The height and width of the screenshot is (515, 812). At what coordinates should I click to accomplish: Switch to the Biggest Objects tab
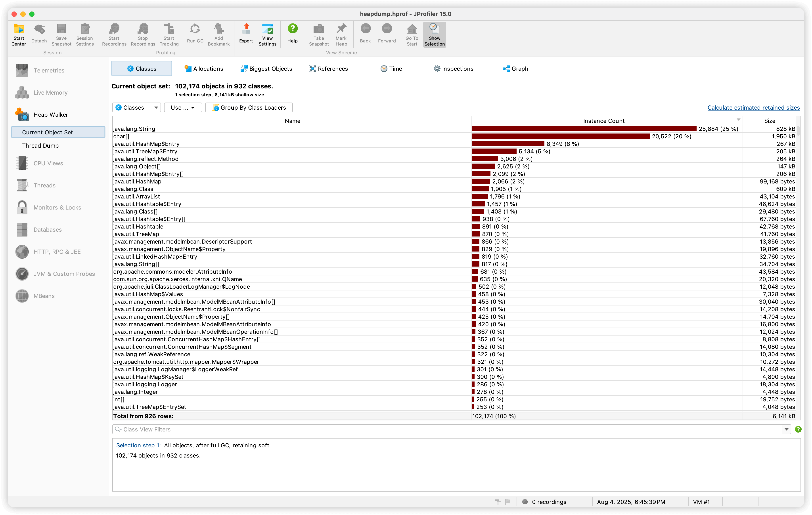pyautogui.click(x=266, y=69)
